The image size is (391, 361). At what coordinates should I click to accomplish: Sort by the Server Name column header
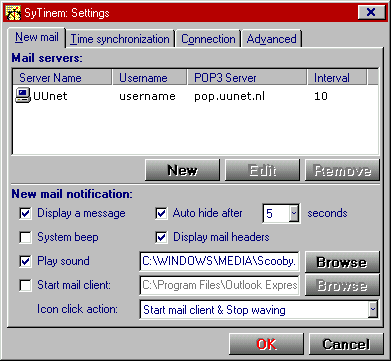(62, 77)
